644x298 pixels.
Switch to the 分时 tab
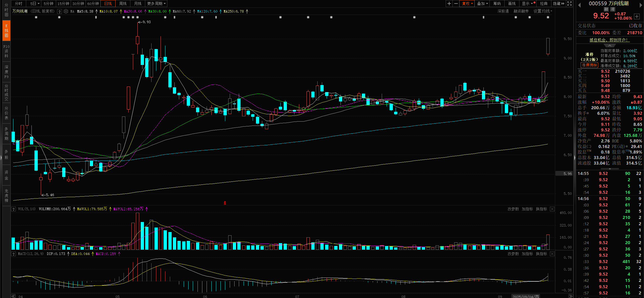(19, 4)
